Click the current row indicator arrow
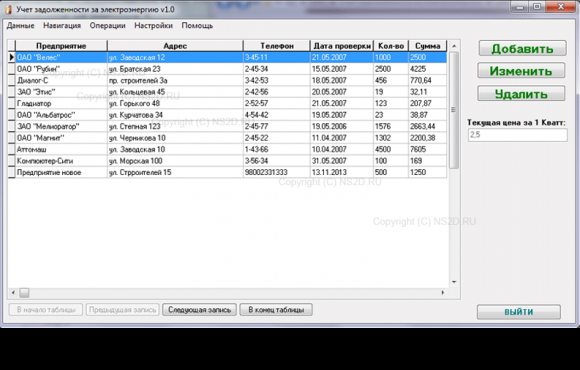The image size is (580, 370). tap(11, 57)
